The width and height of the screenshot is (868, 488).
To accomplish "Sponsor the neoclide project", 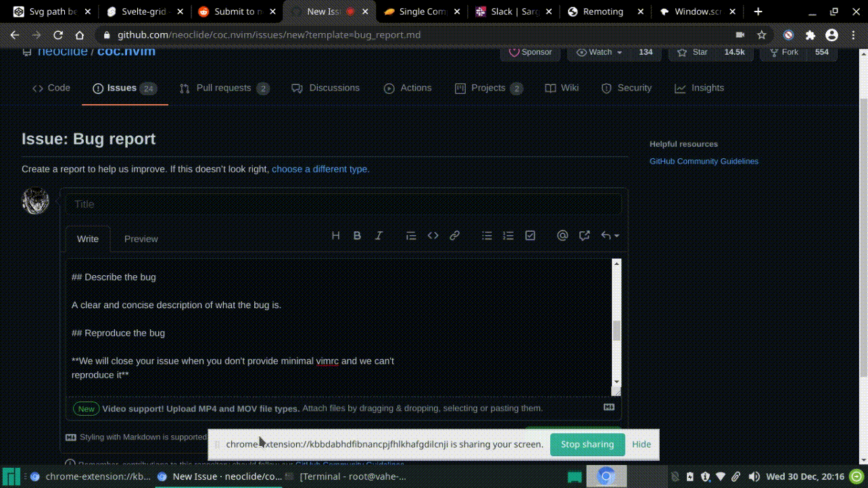I will coord(530,52).
